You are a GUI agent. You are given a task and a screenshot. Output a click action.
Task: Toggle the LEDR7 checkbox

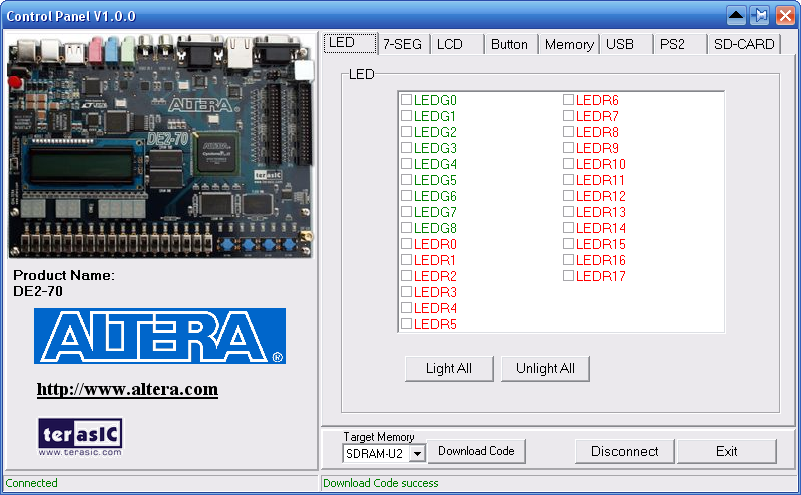(568, 115)
